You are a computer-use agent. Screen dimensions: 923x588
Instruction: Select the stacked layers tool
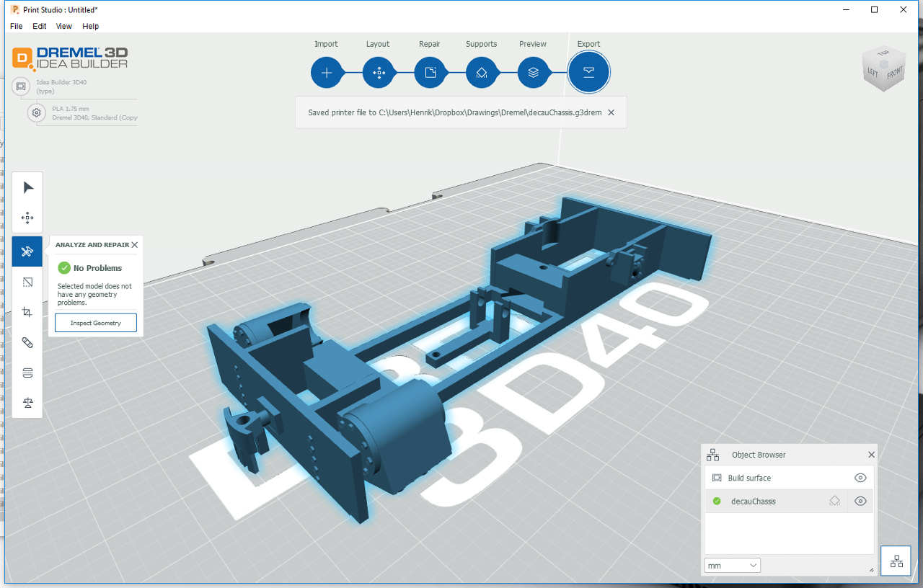27,373
